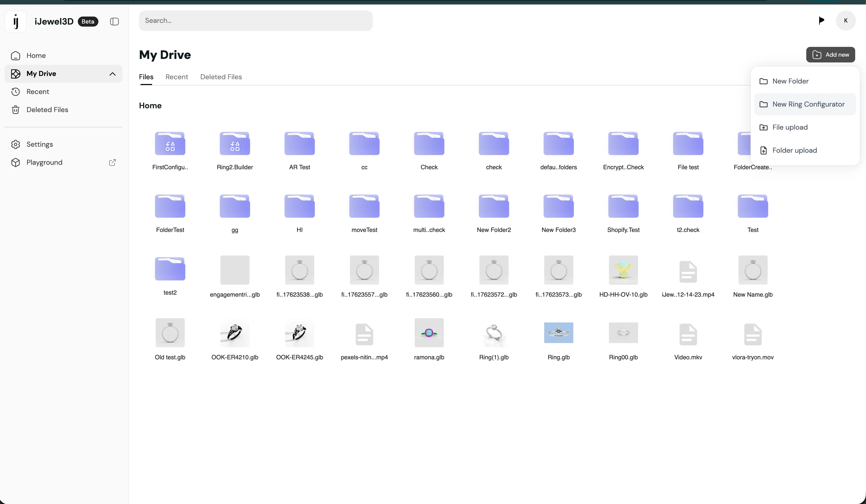Image resolution: width=866 pixels, height=504 pixels.
Task: Toggle the sidebar collapse icon
Action: coord(114,22)
